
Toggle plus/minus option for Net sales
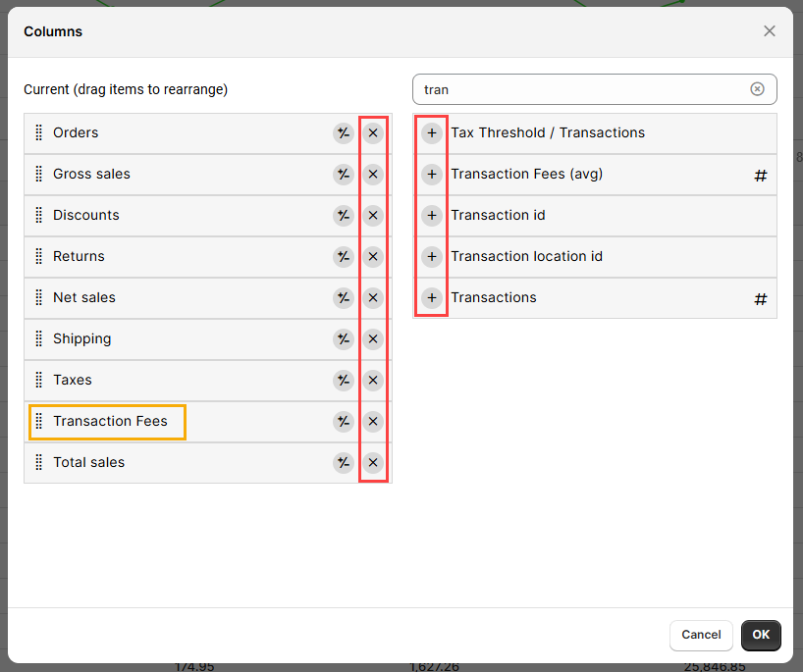[x=343, y=298]
